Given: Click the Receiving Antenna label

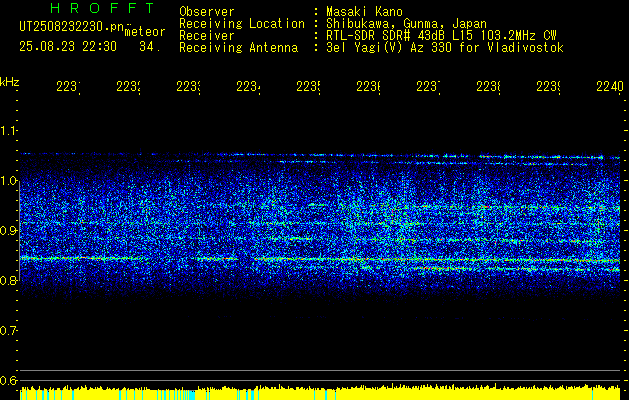Looking at the screenshot, I should (238, 48).
